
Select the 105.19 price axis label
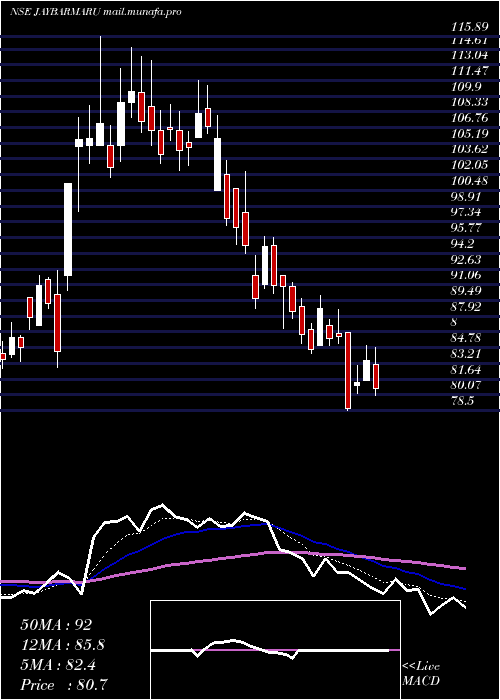[468, 133]
